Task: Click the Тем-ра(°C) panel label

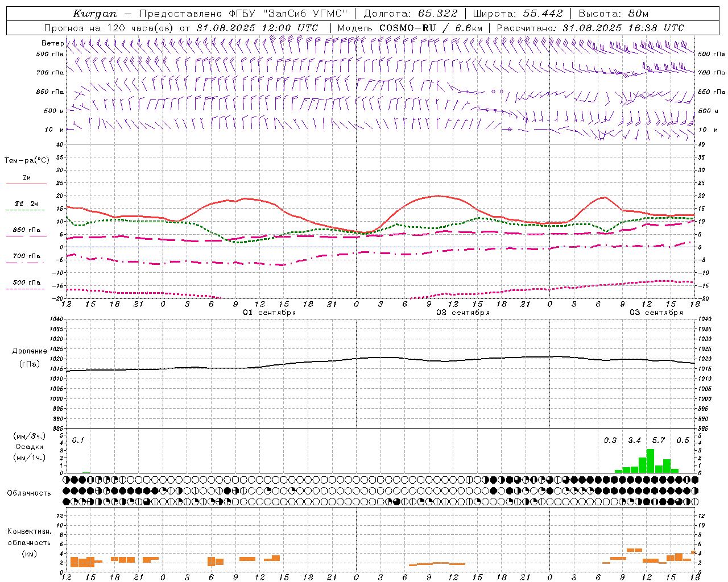Action: tap(27, 161)
